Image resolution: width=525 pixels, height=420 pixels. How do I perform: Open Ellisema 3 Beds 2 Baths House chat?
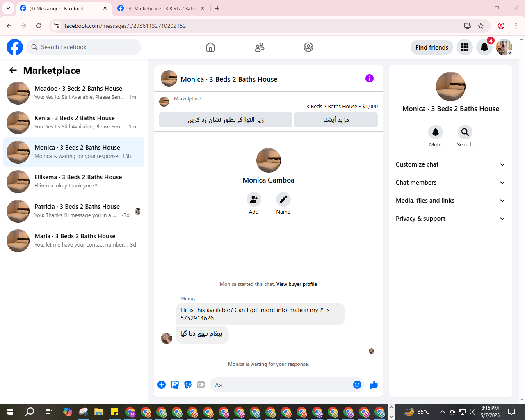point(74,182)
